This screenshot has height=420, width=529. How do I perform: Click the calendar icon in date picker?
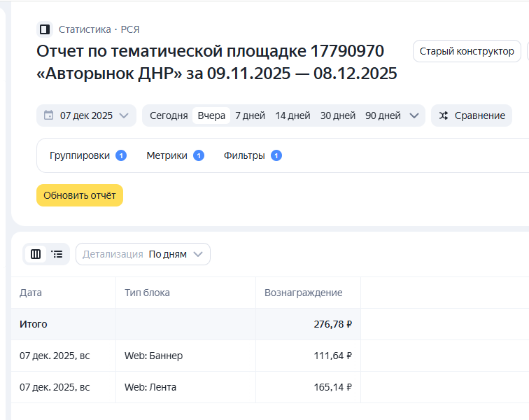click(x=48, y=115)
